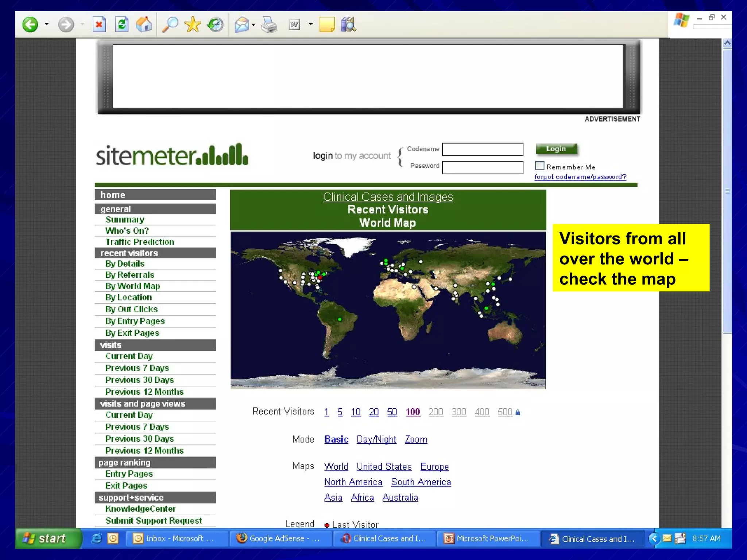Open Clinical Cases and Images title link

tap(388, 197)
